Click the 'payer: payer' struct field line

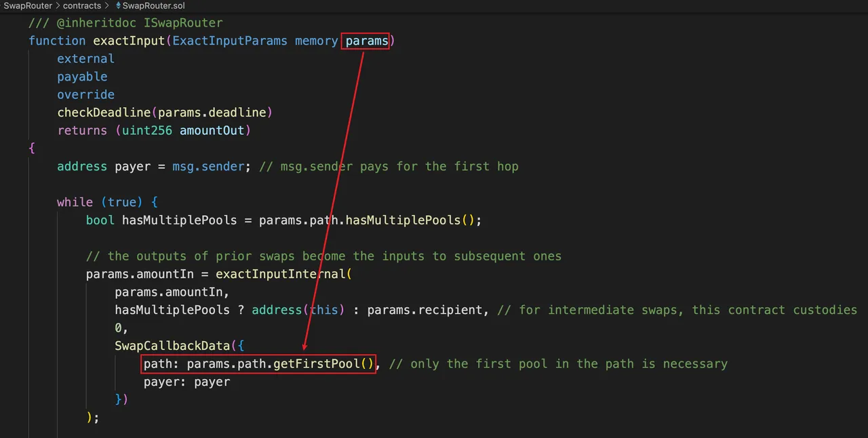186,382
